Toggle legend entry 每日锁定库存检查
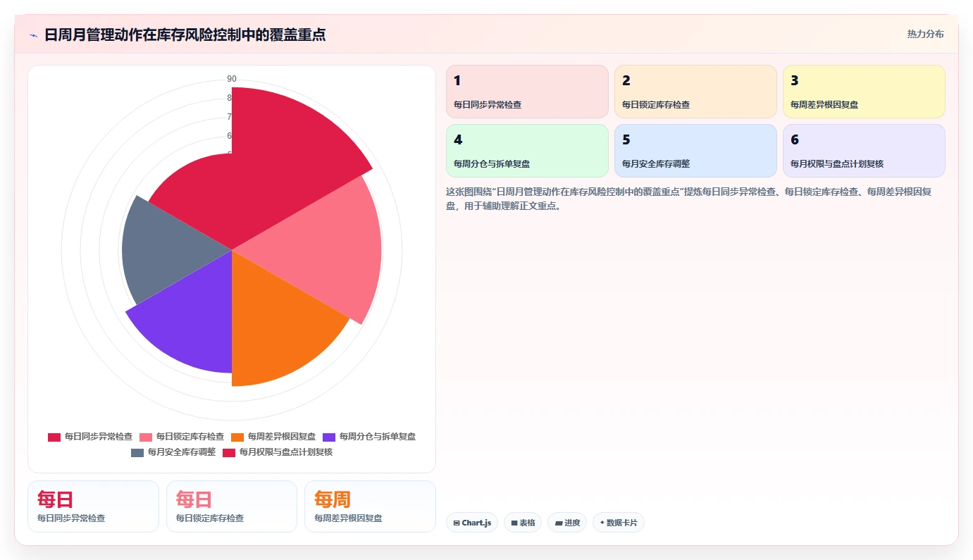 tap(182, 437)
